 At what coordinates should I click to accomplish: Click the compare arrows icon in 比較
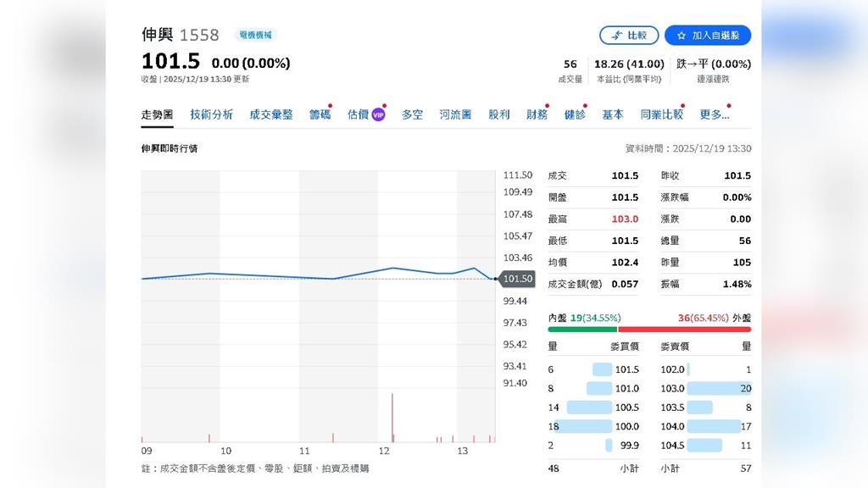coord(617,36)
